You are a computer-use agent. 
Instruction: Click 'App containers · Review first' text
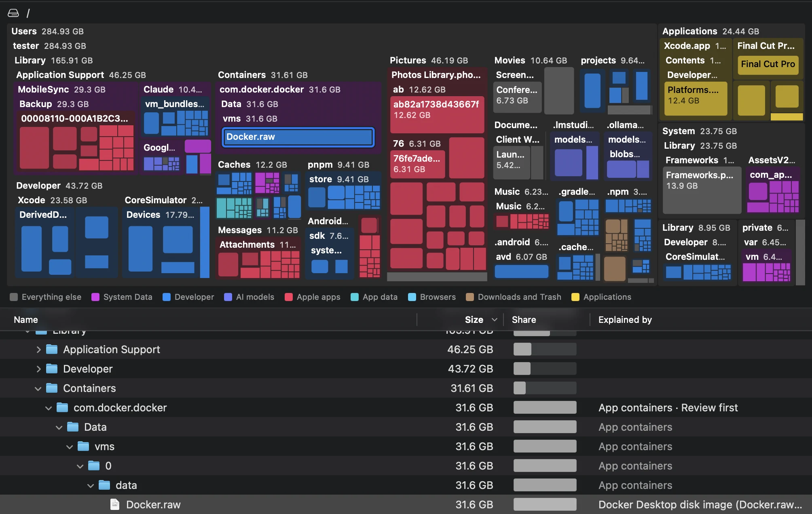tap(668, 408)
